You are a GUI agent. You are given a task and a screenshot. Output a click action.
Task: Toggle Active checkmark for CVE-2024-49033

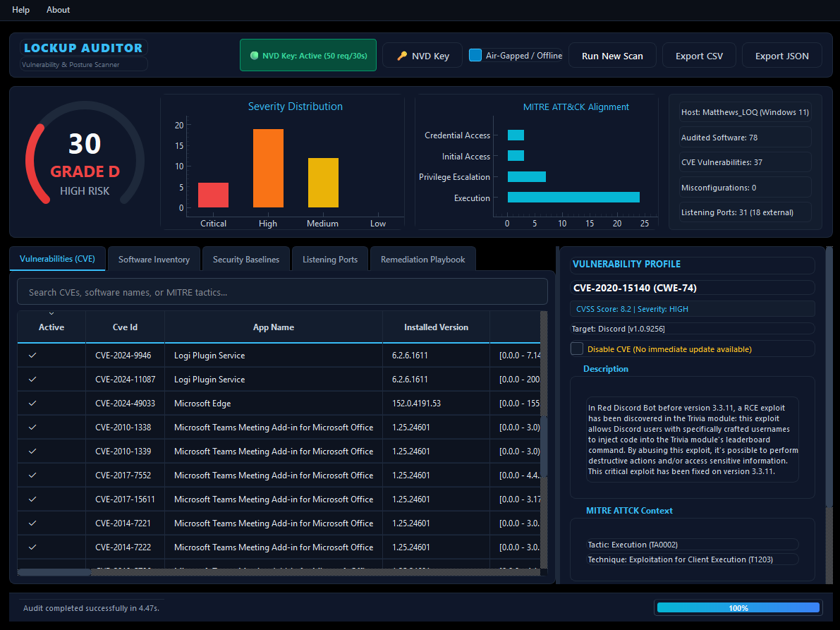coord(32,404)
